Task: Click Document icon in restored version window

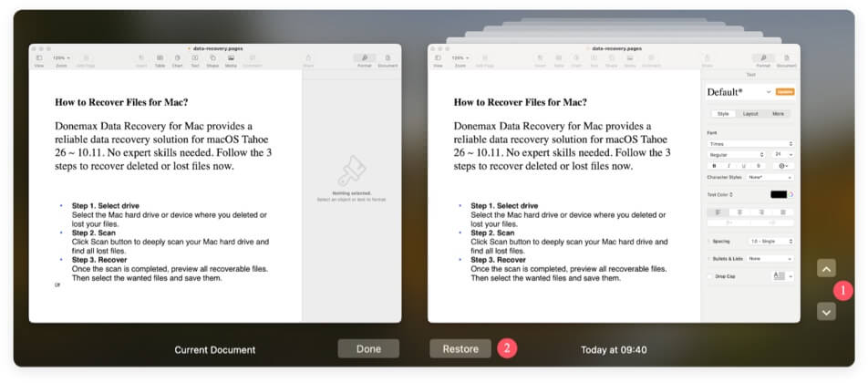Action: click(x=787, y=57)
